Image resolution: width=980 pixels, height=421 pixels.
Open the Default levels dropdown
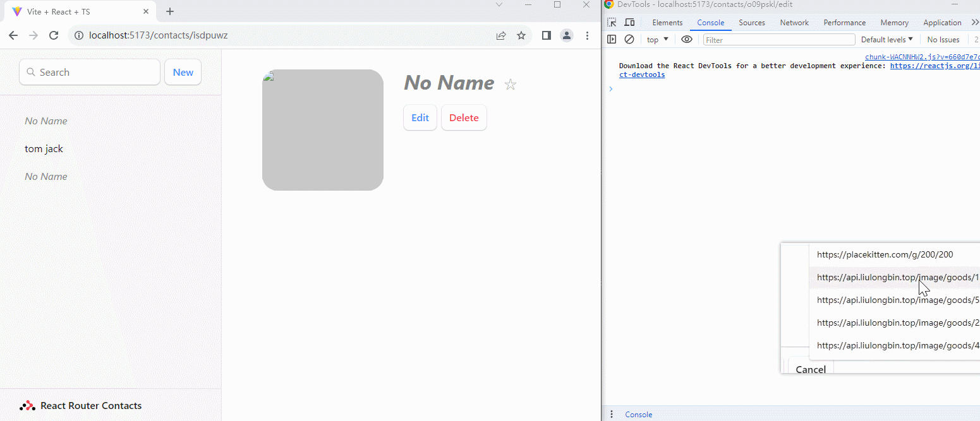pos(886,40)
